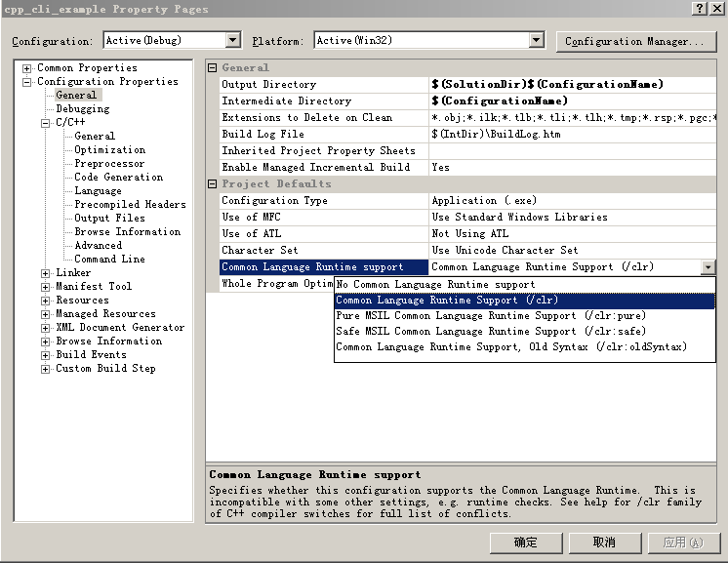This screenshot has width=728, height=563.
Task: Collapse the Configuration Properties tree node
Action: (x=28, y=82)
